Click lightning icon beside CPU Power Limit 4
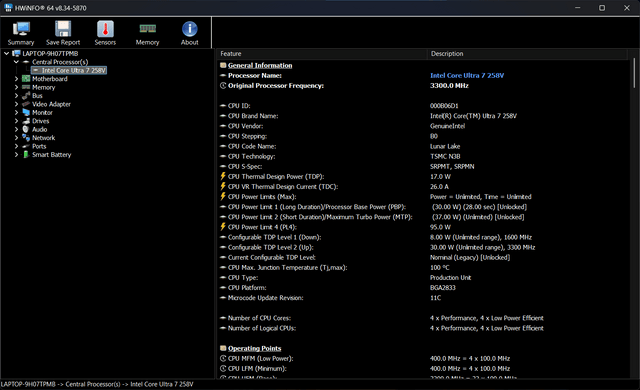 click(x=223, y=227)
